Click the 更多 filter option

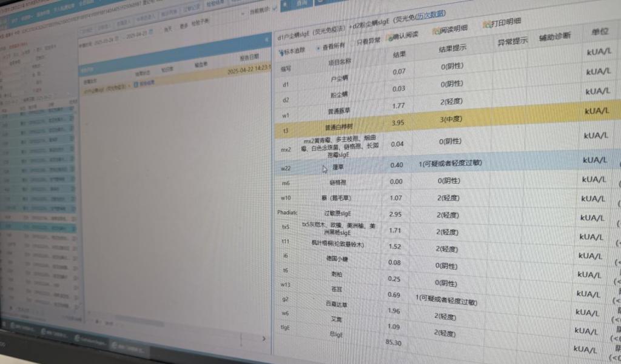[x=184, y=26]
